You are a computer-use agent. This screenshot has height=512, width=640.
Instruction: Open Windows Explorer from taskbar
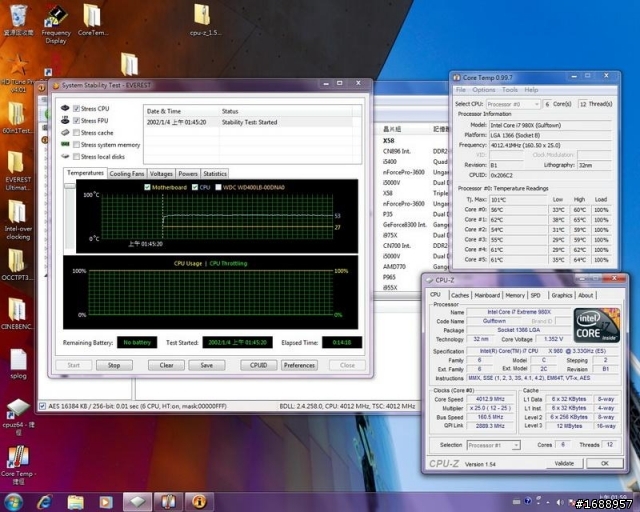(76, 502)
